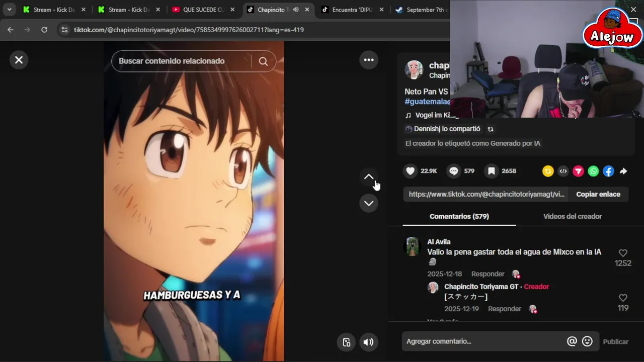Viewport: 644px width, 362px height.
Task: Open the creator's profile avatar
Action: point(414,70)
